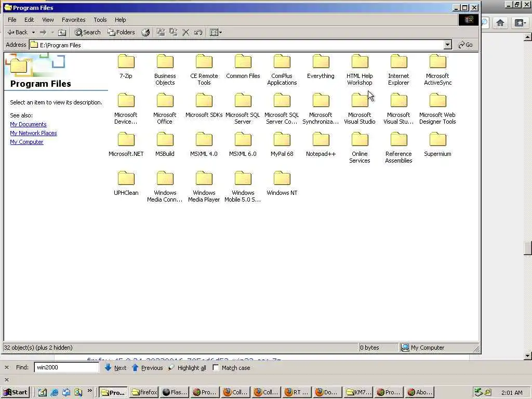Open the ComPlus Applications folder
Image resolution: width=532 pixels, height=399 pixels.
pyautogui.click(x=282, y=70)
